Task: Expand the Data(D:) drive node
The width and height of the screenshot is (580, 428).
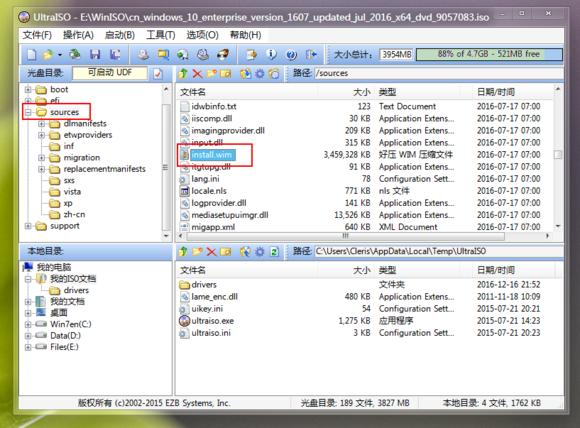Action: click(x=28, y=336)
